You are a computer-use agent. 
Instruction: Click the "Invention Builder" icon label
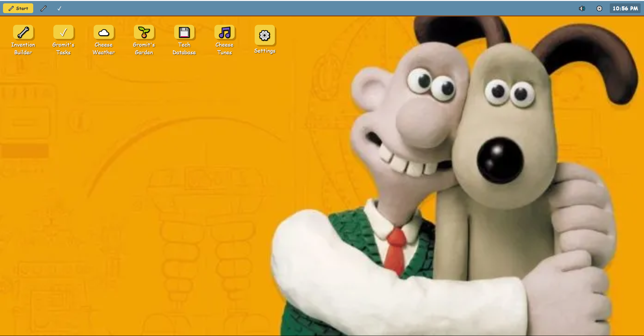[x=23, y=49]
